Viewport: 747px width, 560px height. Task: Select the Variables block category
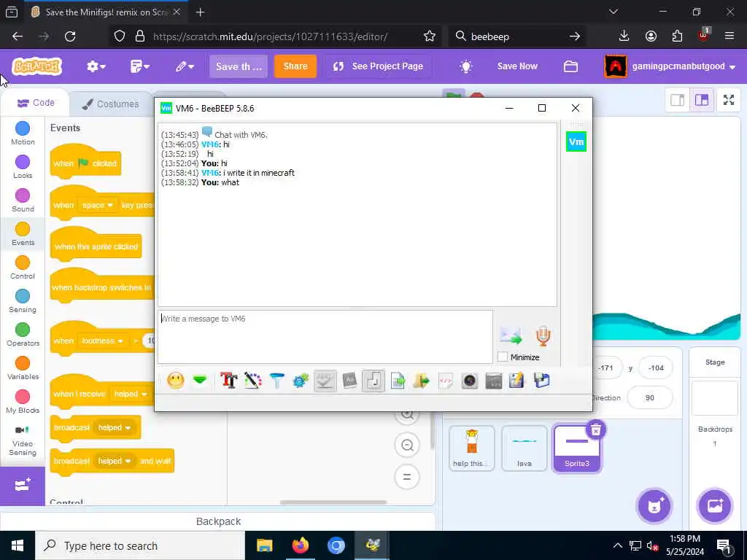coord(23,368)
